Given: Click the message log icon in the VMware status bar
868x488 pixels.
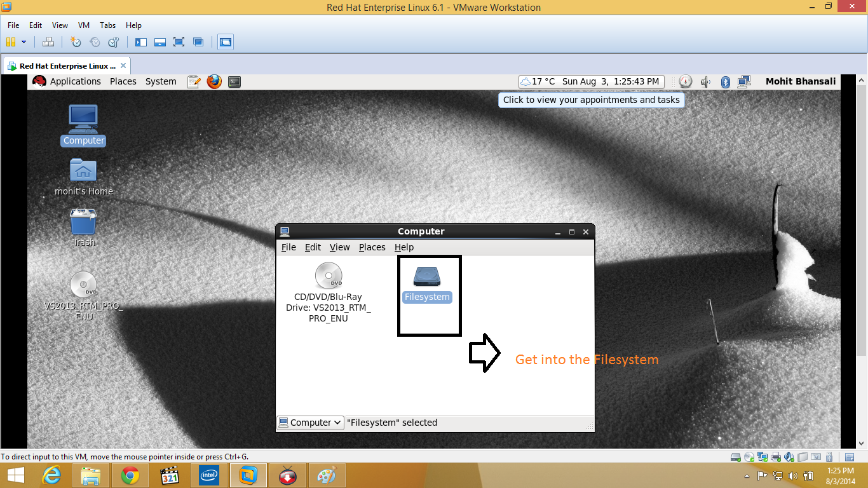Looking at the screenshot, I should tap(849, 457).
